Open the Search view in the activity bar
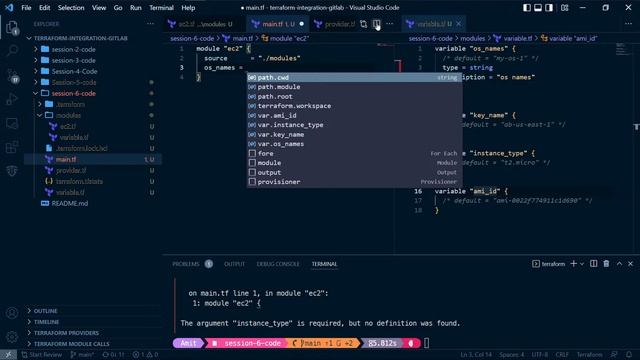The image size is (640, 360). tap(12, 51)
